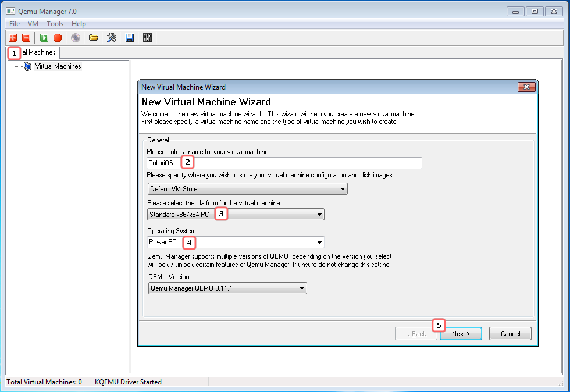The width and height of the screenshot is (570, 392).
Task: Click the greyed CD disc toolbar icon
Action: click(76, 38)
